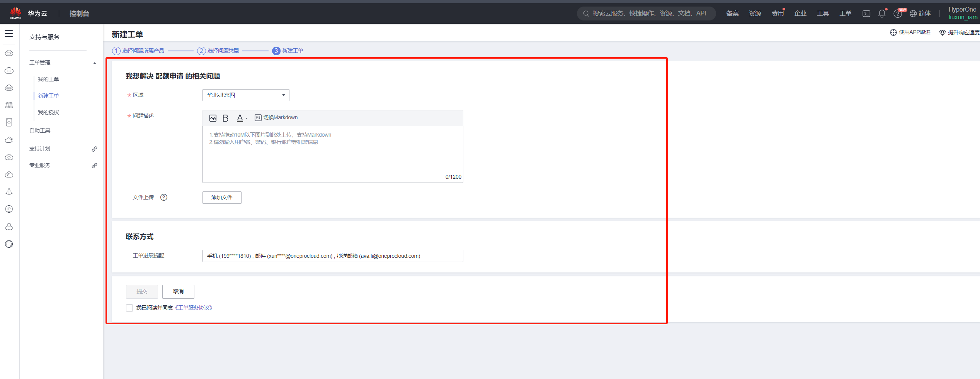The image size is (980, 379).
Task: Toggle bold formatting in the editor
Action: [225, 118]
